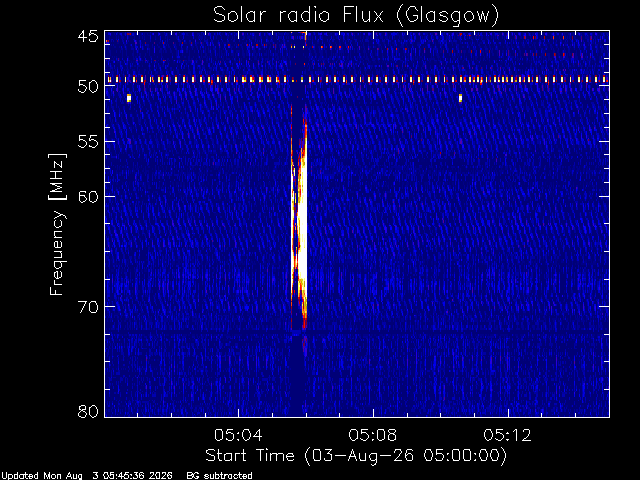Click the 05:12 time axis label
The image size is (640, 480).
point(508,435)
